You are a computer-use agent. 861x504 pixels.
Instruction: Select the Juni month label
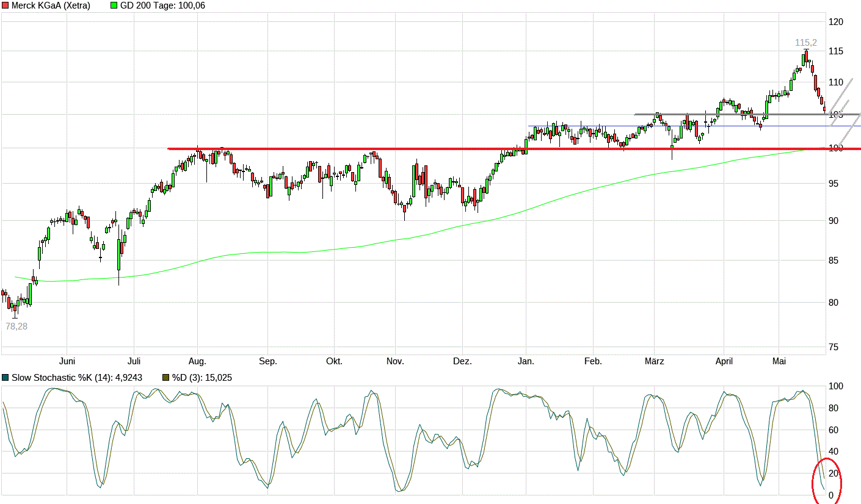click(67, 361)
